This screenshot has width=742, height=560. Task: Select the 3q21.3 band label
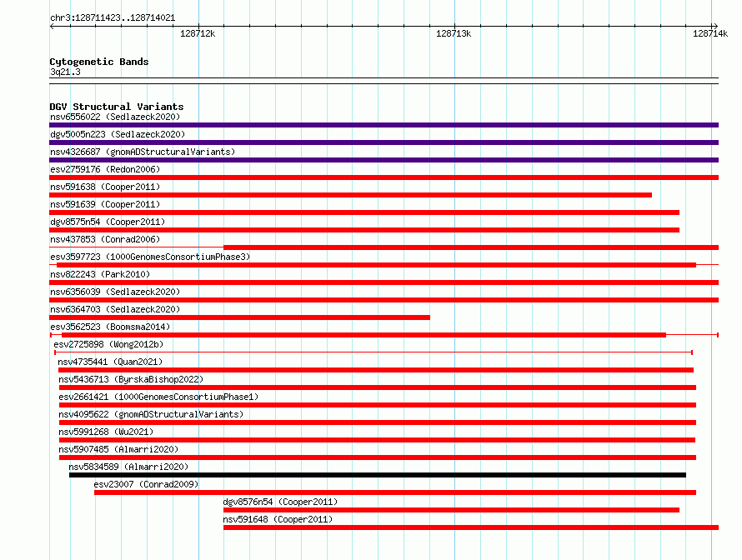(x=65, y=72)
